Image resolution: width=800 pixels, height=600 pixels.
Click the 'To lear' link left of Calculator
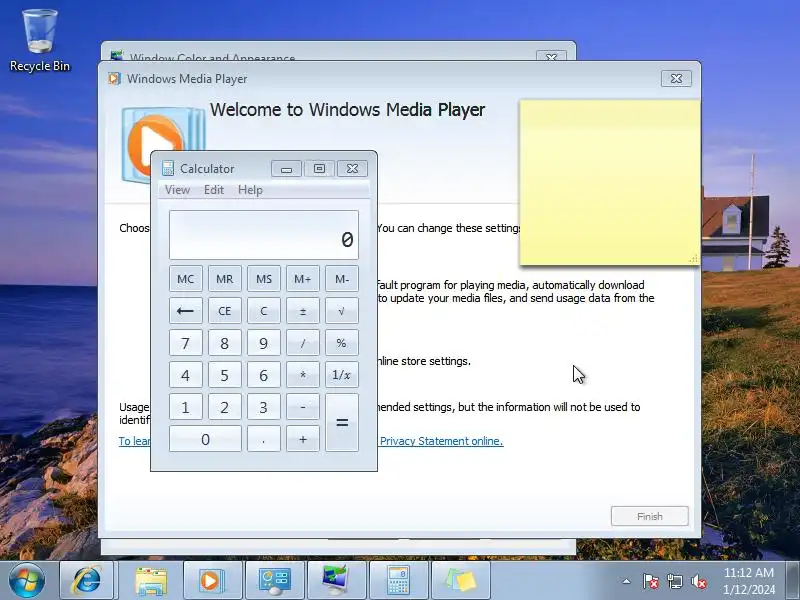[135, 441]
